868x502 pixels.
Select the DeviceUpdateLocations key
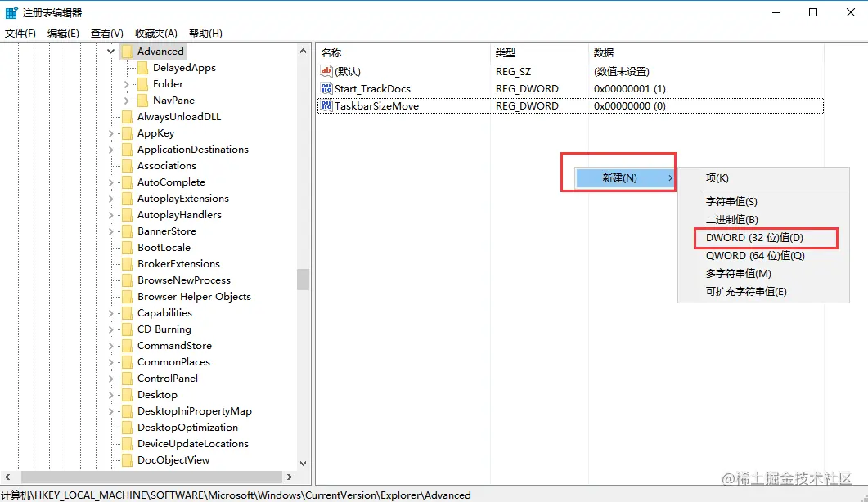point(192,444)
